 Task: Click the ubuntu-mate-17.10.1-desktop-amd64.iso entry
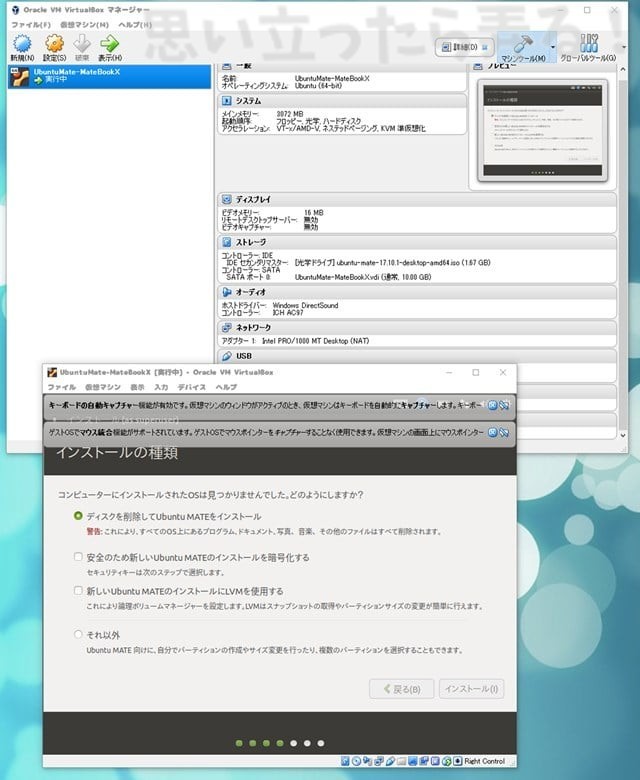pyautogui.click(x=392, y=263)
